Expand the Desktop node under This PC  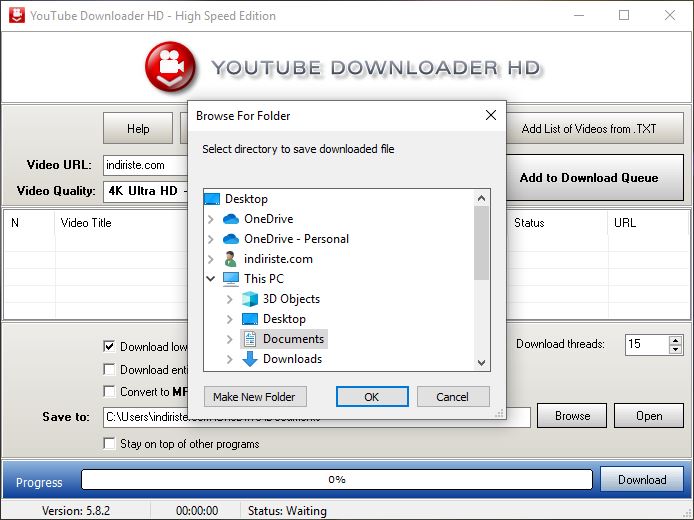coord(229,319)
